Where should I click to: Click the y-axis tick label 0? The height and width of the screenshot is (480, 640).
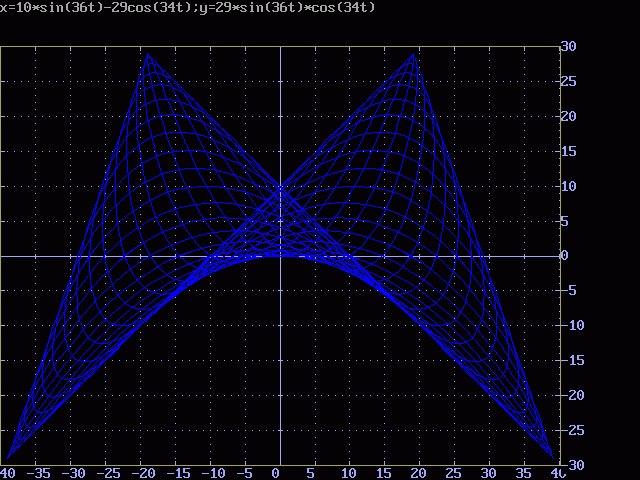coord(564,256)
